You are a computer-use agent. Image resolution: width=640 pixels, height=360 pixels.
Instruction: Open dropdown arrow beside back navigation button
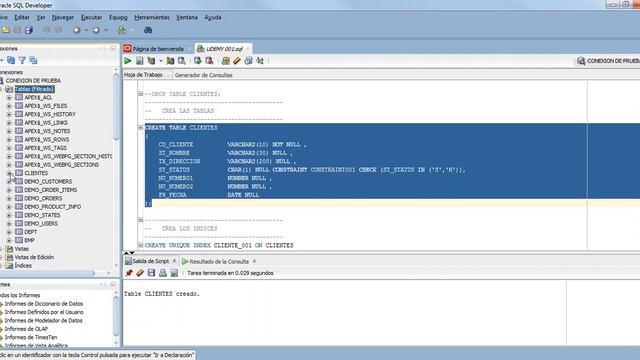point(86,30)
